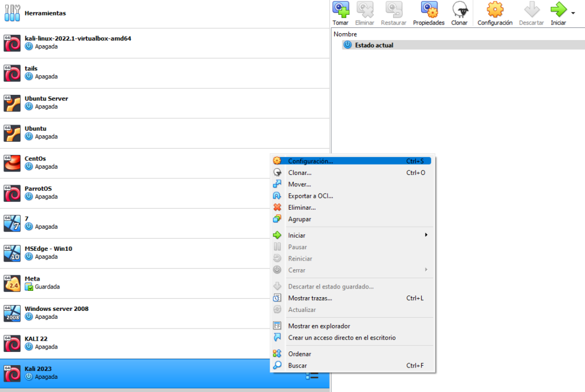Choose Exportar a OCI... menu entry
The width and height of the screenshot is (585, 392).
click(351, 195)
